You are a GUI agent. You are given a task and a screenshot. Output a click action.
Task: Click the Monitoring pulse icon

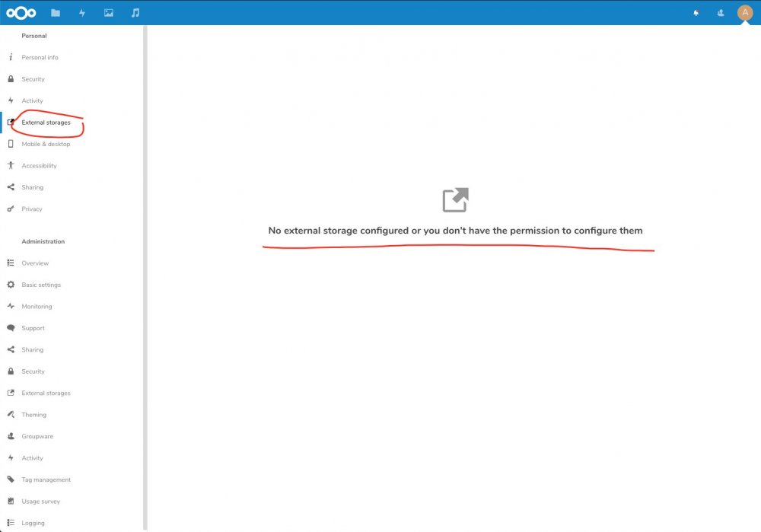pyautogui.click(x=11, y=306)
